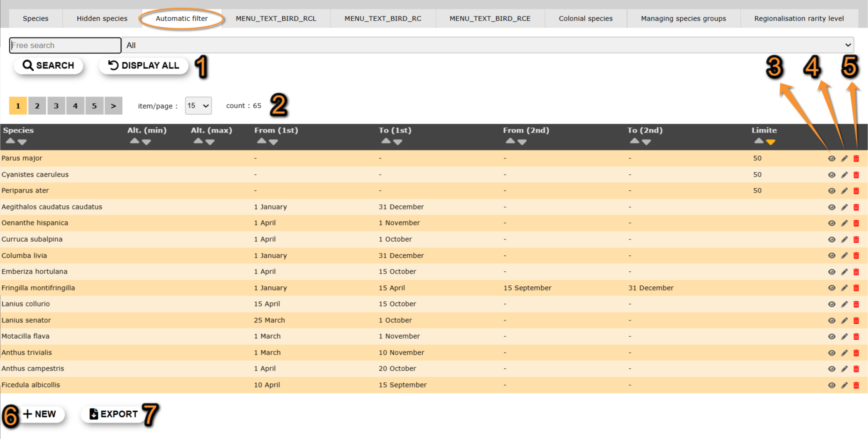Click the Free search input field

coord(65,45)
